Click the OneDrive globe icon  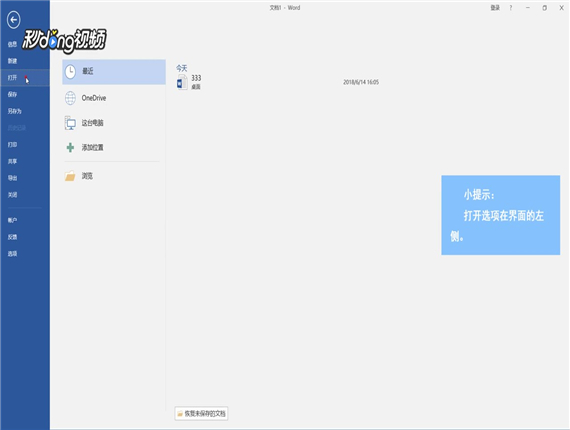pyautogui.click(x=70, y=98)
